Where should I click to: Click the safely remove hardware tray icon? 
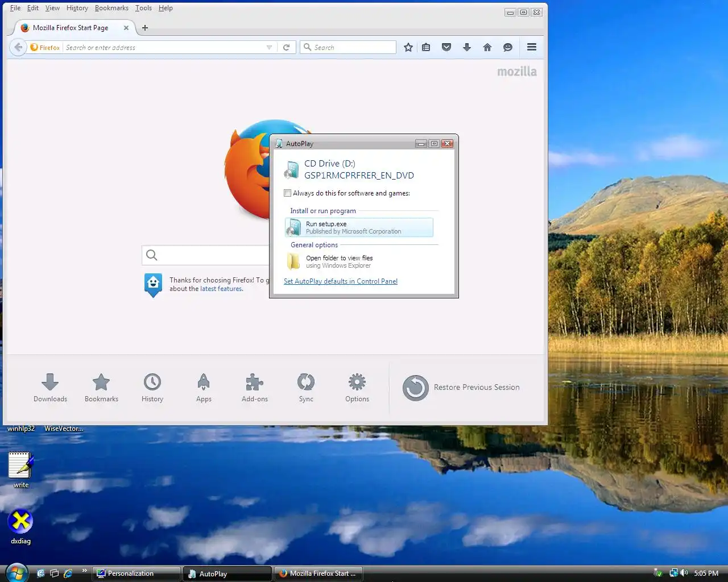[x=658, y=573]
